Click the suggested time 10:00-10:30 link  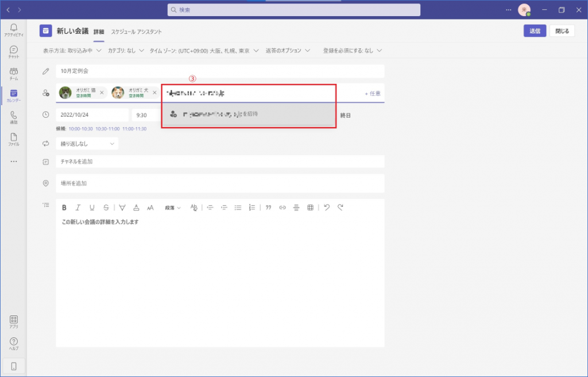(80, 129)
